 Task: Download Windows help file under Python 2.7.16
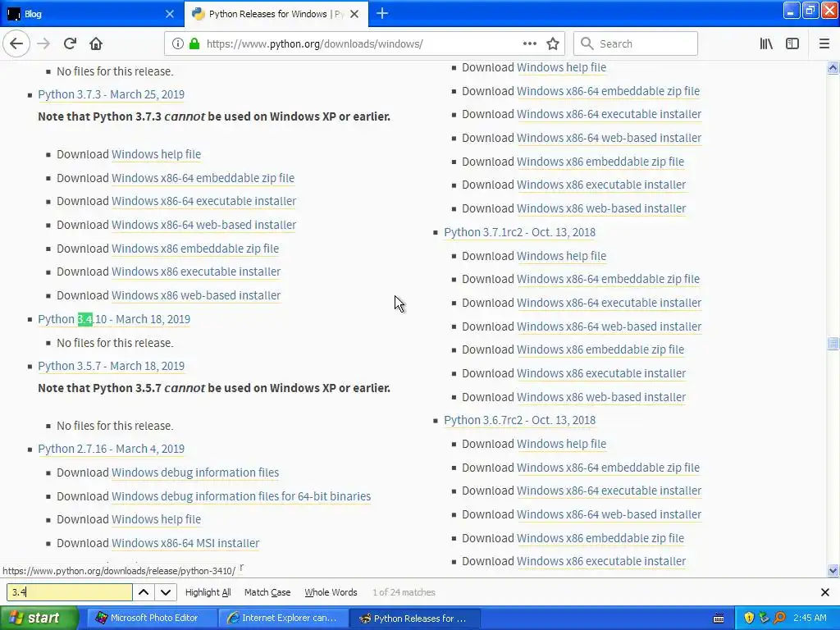pos(156,519)
